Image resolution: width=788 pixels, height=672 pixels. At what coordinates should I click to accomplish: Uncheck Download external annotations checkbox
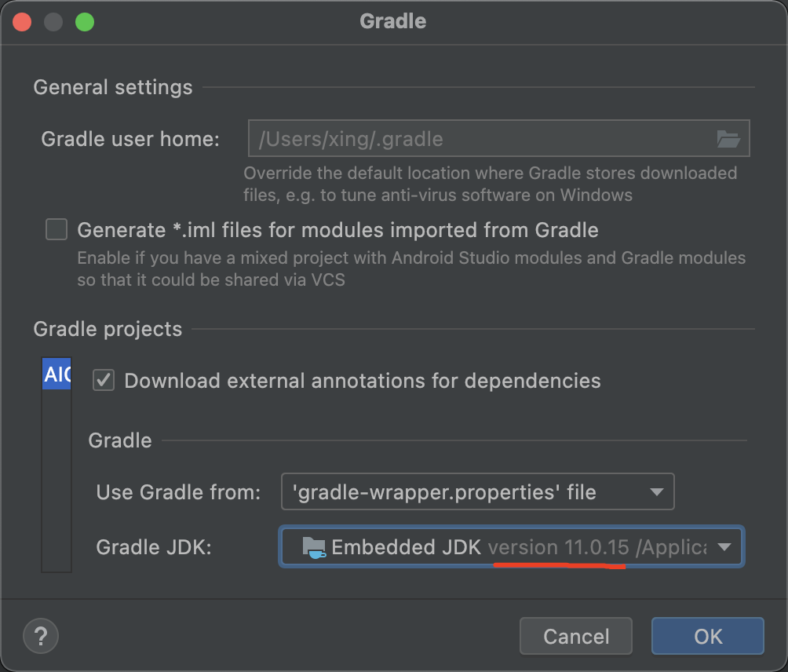click(104, 381)
